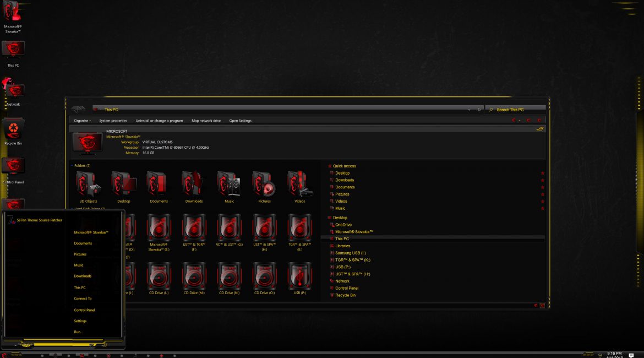Collapse the Folders (7) group
The width and height of the screenshot is (644, 358).
tap(72, 166)
